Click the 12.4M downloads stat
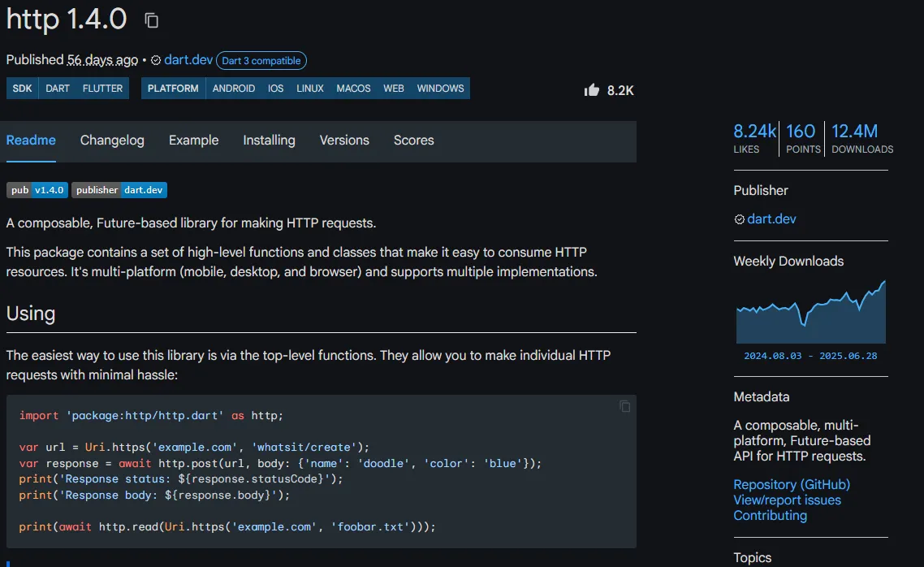This screenshot has width=924, height=567. pos(862,139)
